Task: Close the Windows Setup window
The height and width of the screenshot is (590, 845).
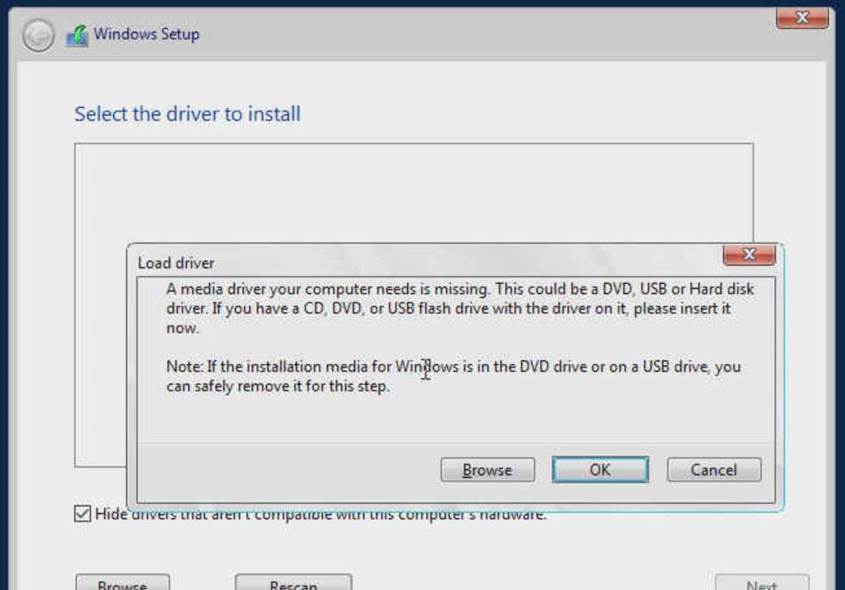Action: pyautogui.click(x=802, y=17)
